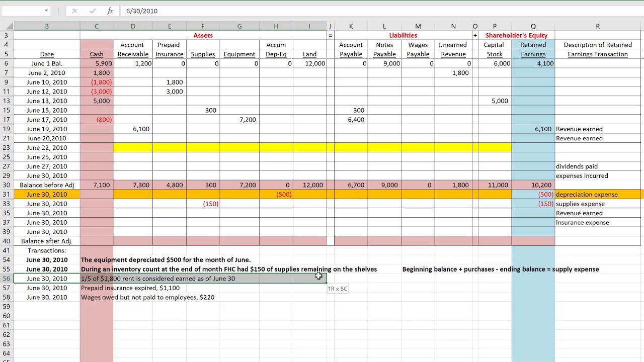
Task: Select the 12,000 Land opening balance
Action: [x=310, y=63]
